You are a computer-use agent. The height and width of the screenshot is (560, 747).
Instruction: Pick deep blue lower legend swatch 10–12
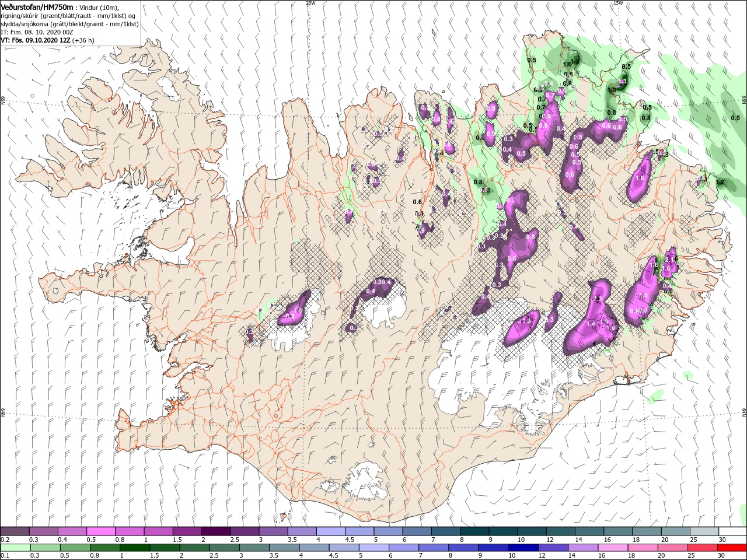523,548
